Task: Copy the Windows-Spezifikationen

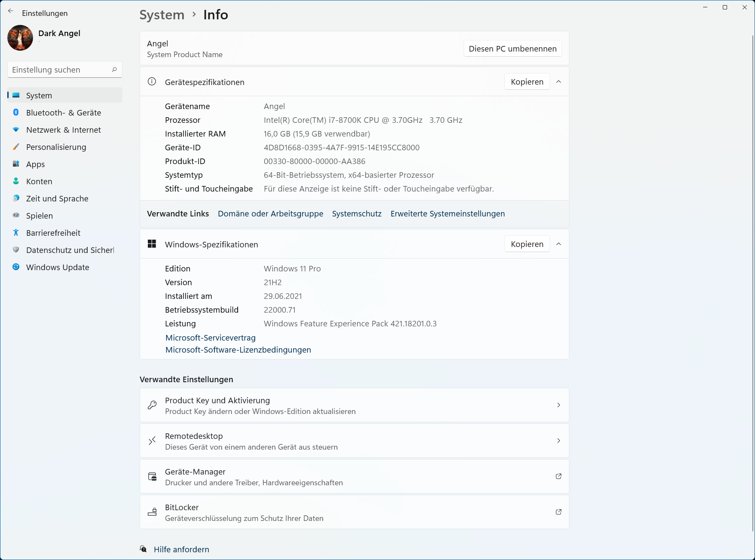Action: [x=527, y=244]
